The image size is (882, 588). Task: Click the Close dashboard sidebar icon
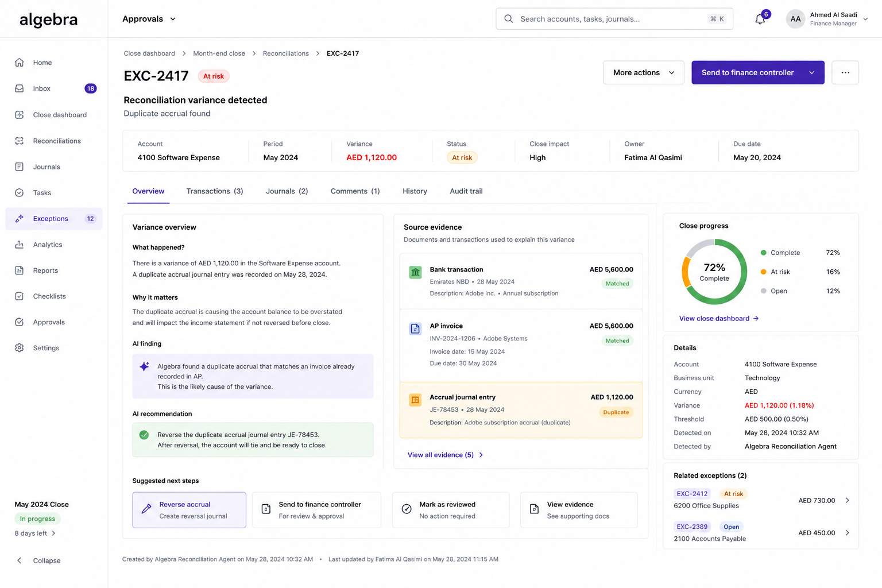20,115
